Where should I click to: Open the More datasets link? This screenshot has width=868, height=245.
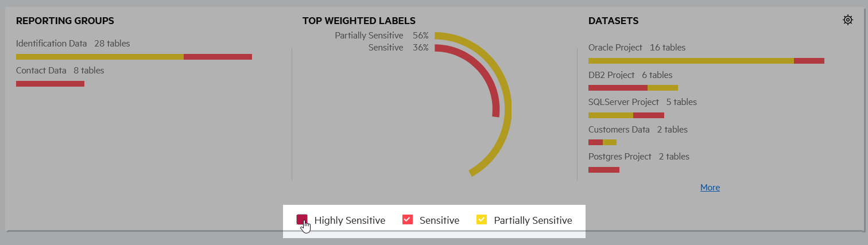(x=710, y=188)
